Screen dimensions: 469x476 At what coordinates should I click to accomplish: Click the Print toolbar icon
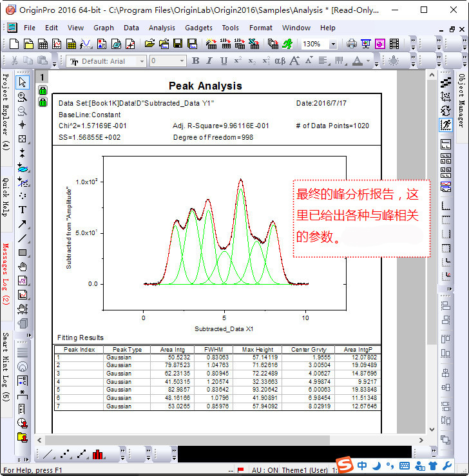(352, 44)
